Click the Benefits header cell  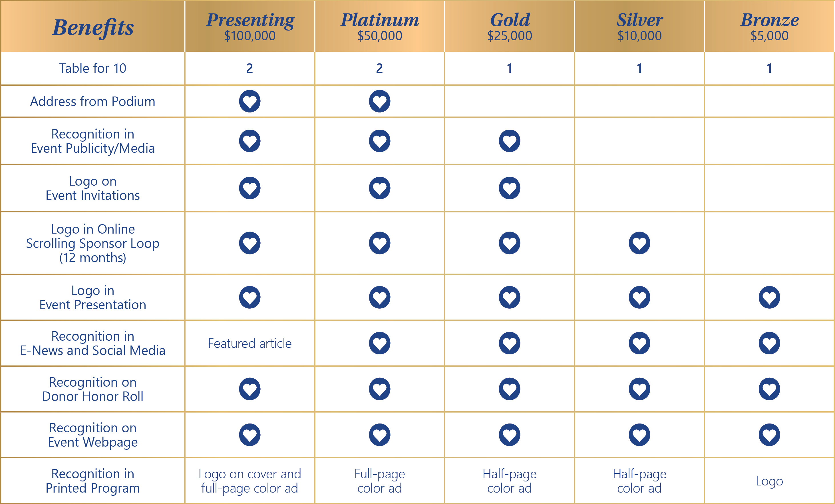93,27
